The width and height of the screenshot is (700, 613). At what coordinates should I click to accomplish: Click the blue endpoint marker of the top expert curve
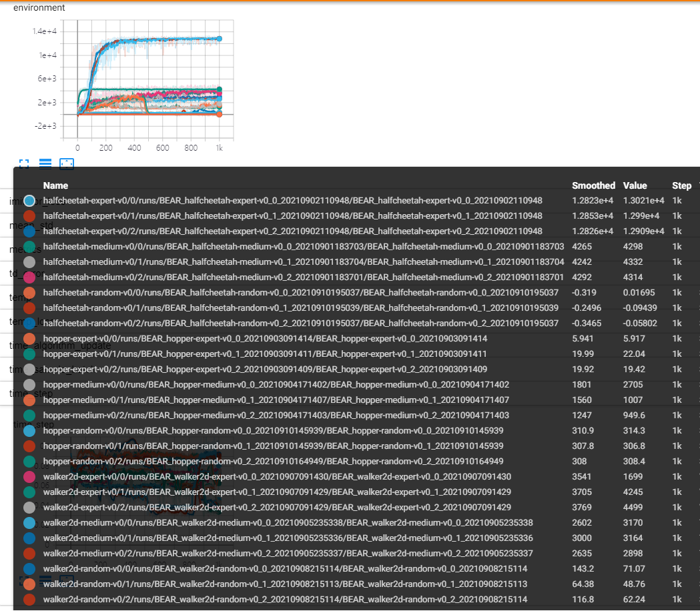click(x=219, y=39)
